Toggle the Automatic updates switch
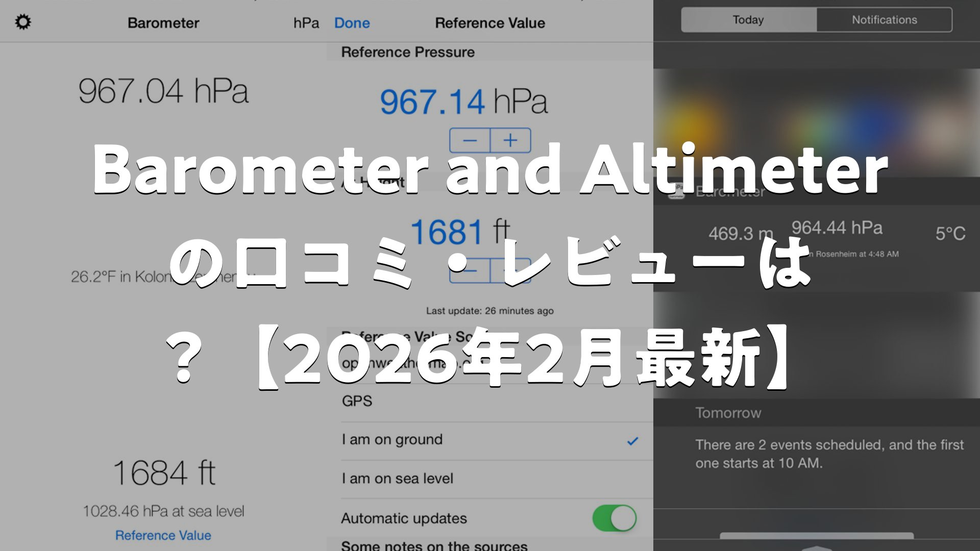This screenshot has height=551, width=980. [614, 518]
